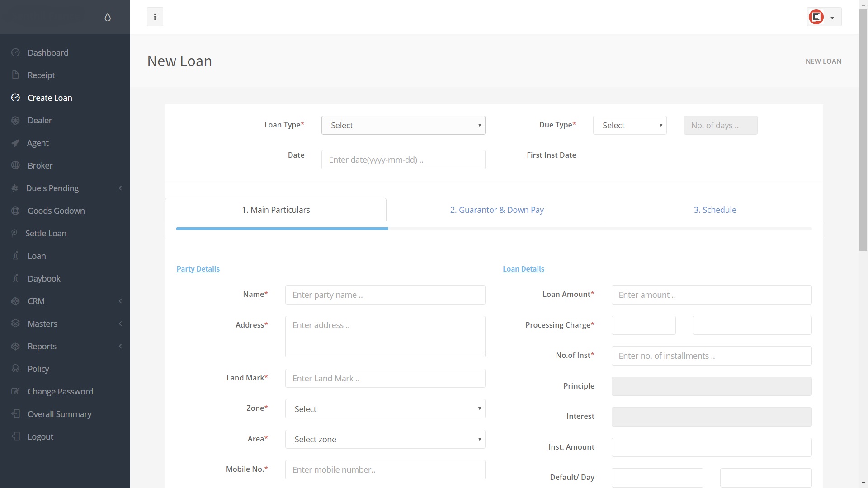The height and width of the screenshot is (488, 868).
Task: Click the Logout icon in sidebar
Action: (x=15, y=436)
